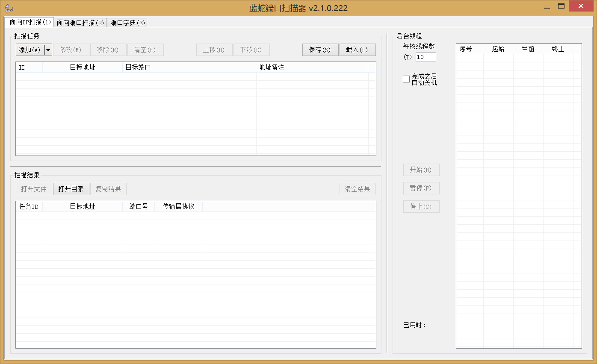This screenshot has height=364, width=597.
Task: Minimize the scanner window
Action: pos(547,6)
